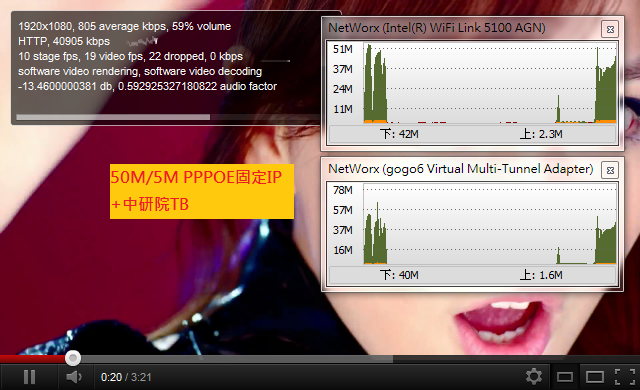Image resolution: width=640 pixels, height=390 pixels.
Task: Click the 0:20 / 3:21 time display
Action: point(126,377)
